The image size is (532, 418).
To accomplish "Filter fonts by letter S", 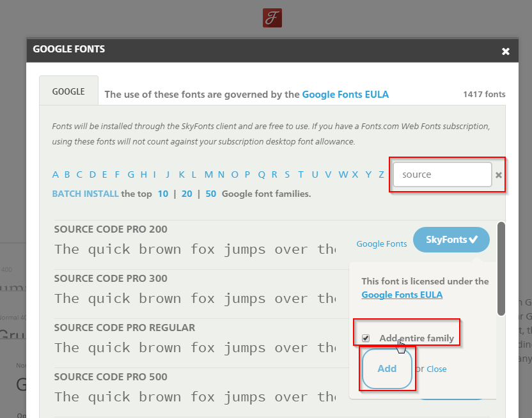I will tap(288, 174).
